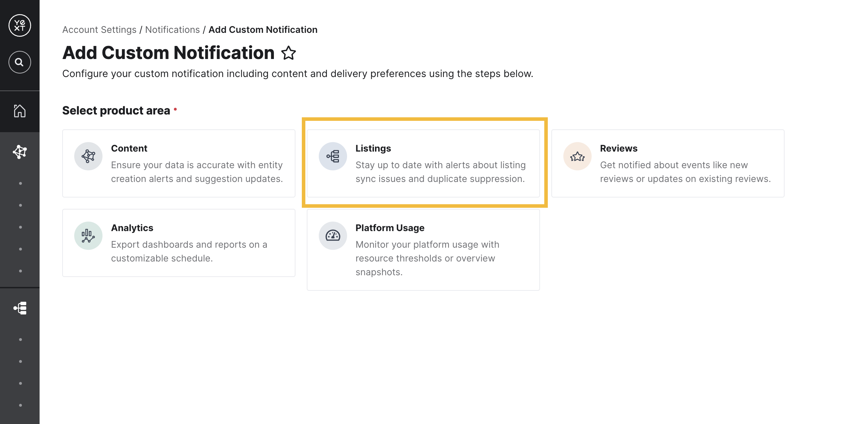
Task: Favorite this page with star icon
Action: tap(288, 53)
